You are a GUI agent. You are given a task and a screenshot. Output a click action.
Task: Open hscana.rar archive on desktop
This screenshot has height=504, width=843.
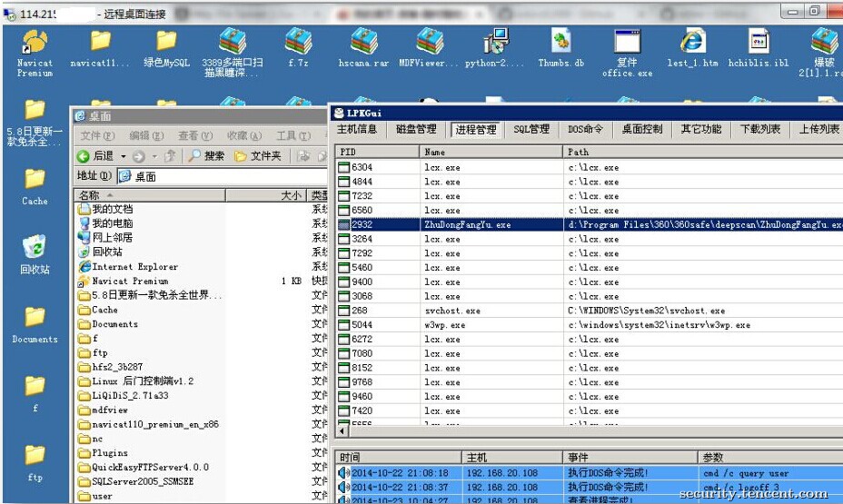pyautogui.click(x=363, y=48)
